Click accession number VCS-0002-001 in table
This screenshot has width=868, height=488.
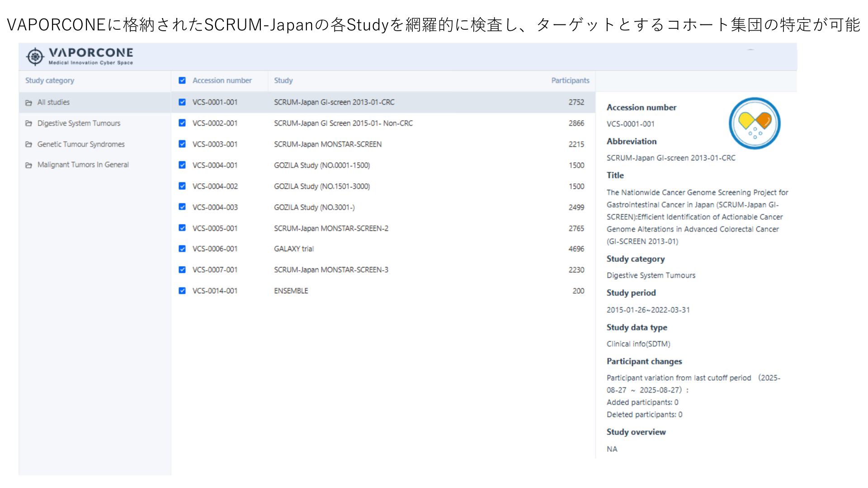[x=215, y=123]
